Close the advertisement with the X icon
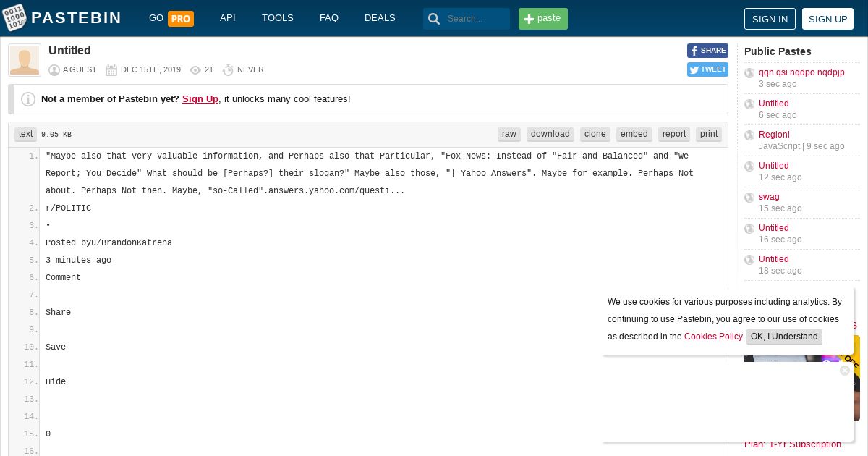Screen dimensions: 868x456 pyautogui.click(x=844, y=371)
